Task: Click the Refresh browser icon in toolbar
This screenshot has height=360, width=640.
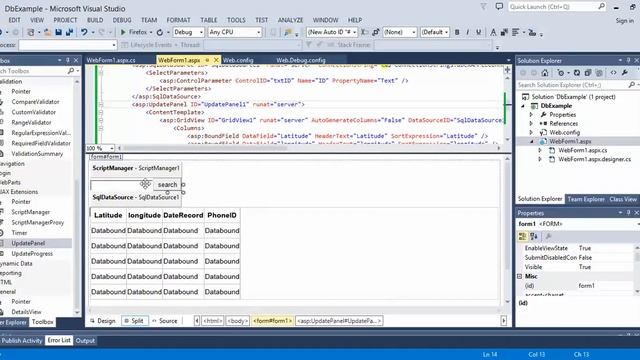Action: tap(160, 32)
